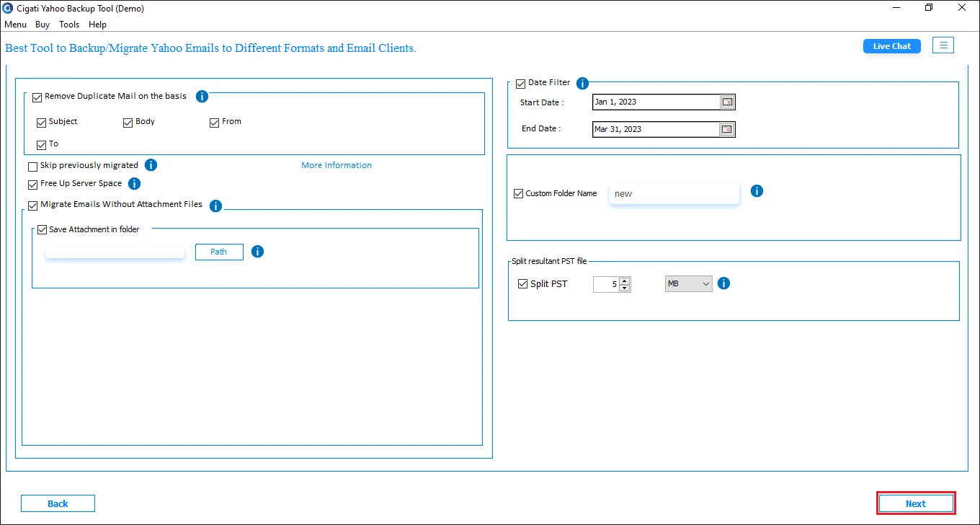
Task: Toggle the Subject checkbox
Action: 42,123
